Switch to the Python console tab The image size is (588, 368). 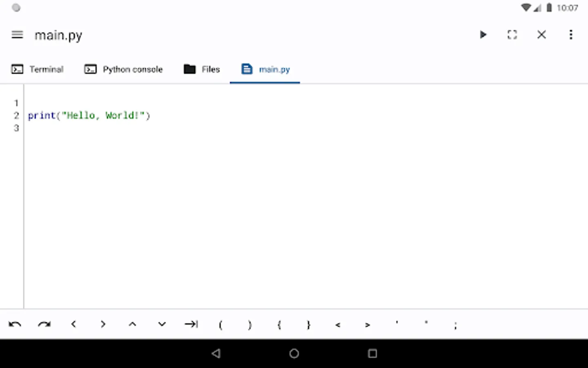click(x=123, y=69)
